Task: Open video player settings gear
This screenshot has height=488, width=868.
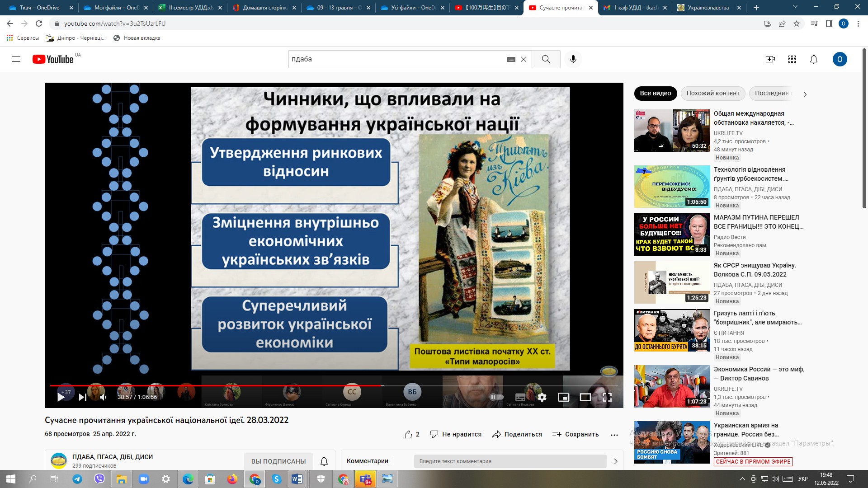Action: 542,397
